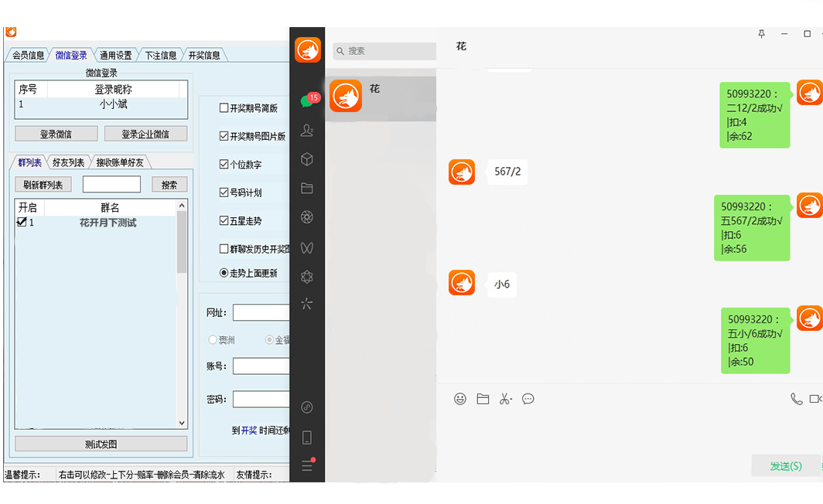Open the WeChat chats icon with 15 badge
Viewport: 823px width, 504px height.
point(307,101)
